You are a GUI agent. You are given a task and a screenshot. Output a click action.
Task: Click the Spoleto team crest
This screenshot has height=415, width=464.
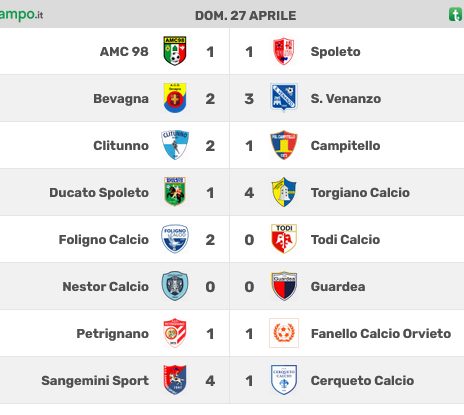(x=283, y=51)
